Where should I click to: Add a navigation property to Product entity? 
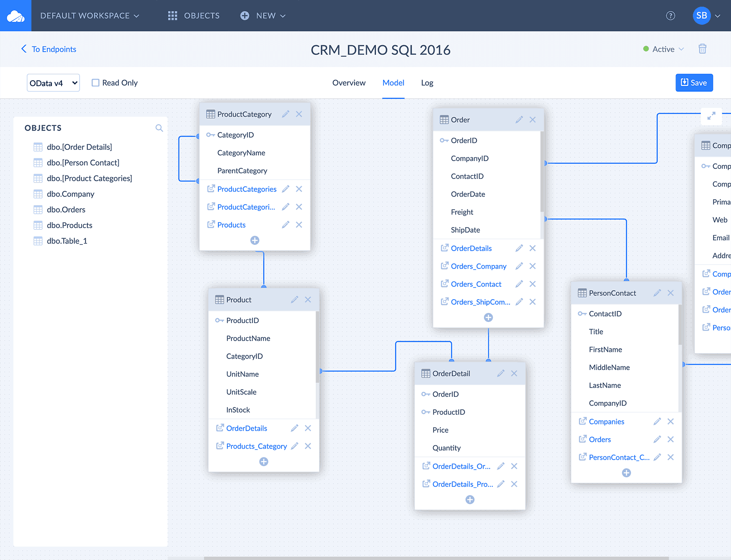264,462
